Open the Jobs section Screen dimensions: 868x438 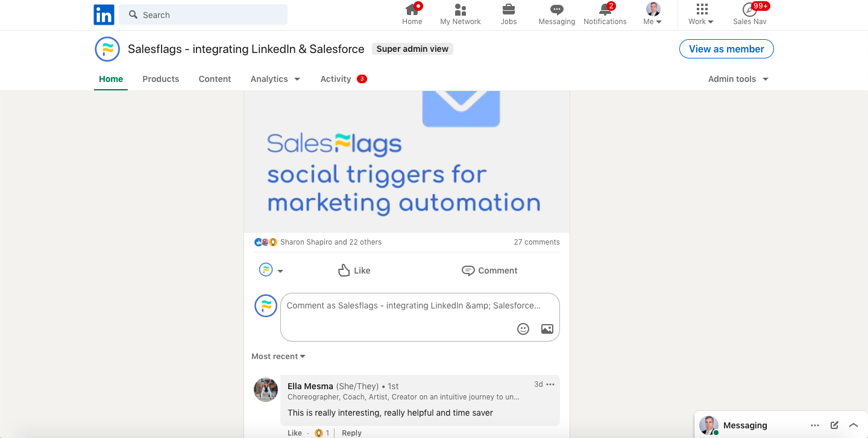(x=509, y=14)
